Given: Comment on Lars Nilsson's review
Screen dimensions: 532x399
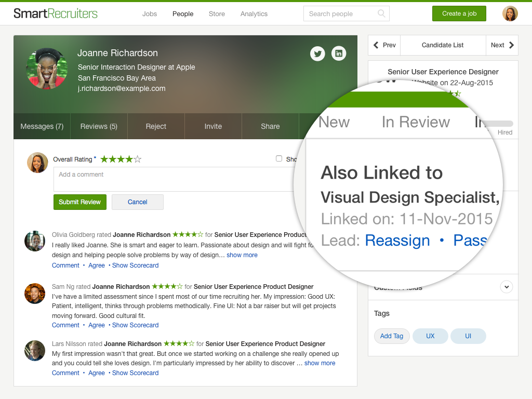Looking at the screenshot, I should click(65, 373).
